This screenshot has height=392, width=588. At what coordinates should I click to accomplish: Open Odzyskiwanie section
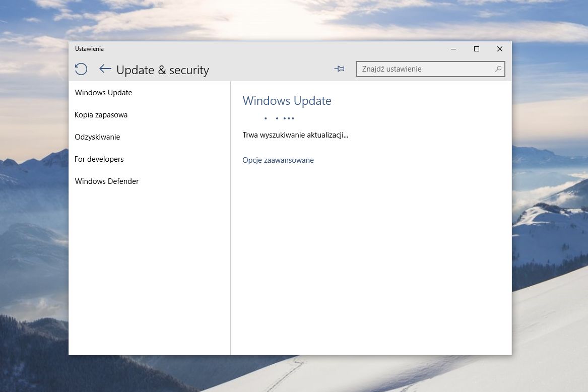(97, 137)
